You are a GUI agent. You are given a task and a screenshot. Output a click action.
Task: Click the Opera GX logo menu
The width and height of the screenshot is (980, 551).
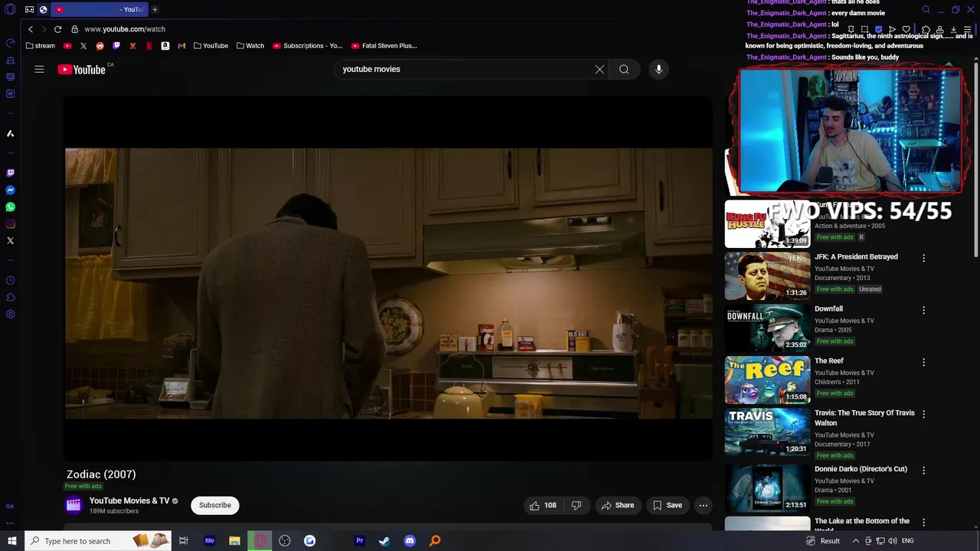pyautogui.click(x=10, y=9)
